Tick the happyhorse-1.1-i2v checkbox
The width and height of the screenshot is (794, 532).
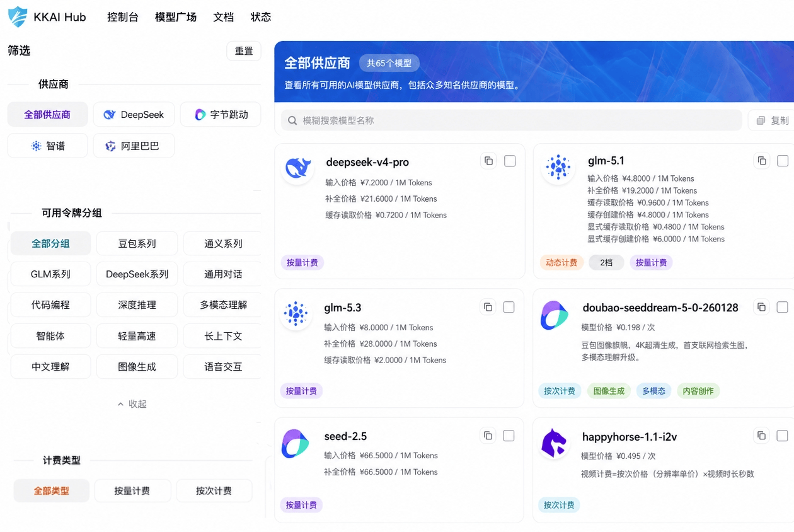point(782,436)
